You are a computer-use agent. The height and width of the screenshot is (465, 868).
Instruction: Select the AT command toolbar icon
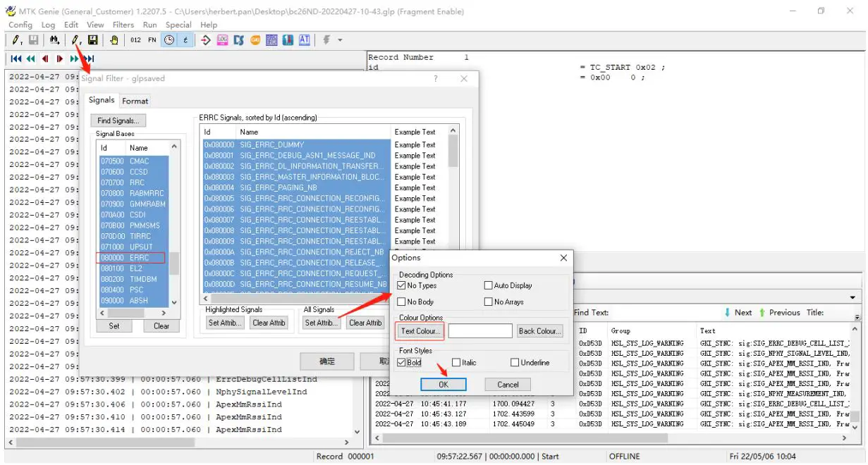[304, 39]
